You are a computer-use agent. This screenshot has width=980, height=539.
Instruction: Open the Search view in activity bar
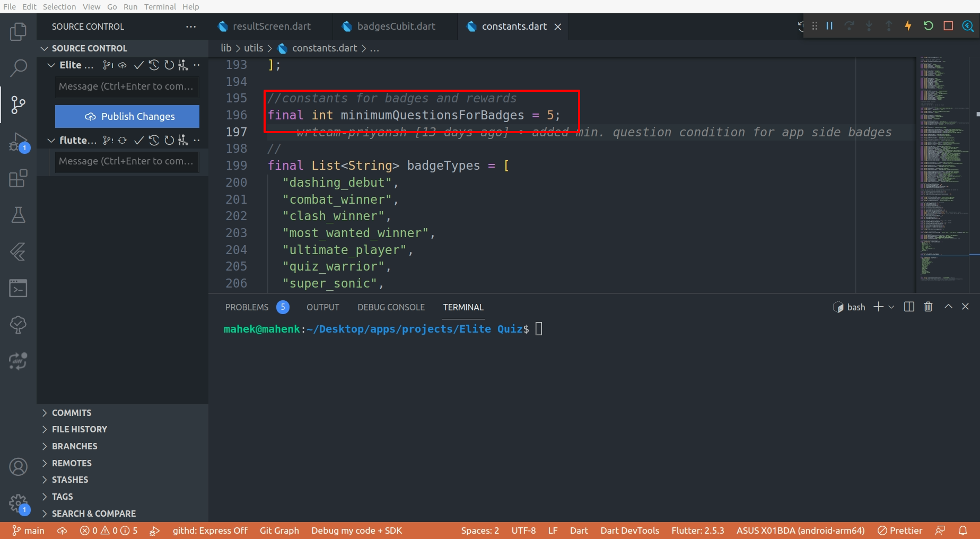(18, 68)
